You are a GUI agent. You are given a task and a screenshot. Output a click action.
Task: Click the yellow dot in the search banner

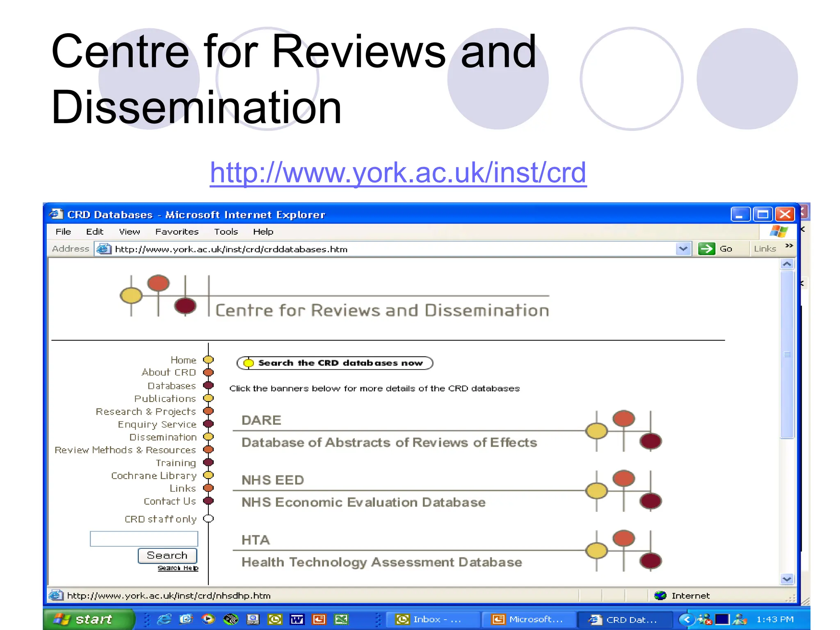coord(249,363)
